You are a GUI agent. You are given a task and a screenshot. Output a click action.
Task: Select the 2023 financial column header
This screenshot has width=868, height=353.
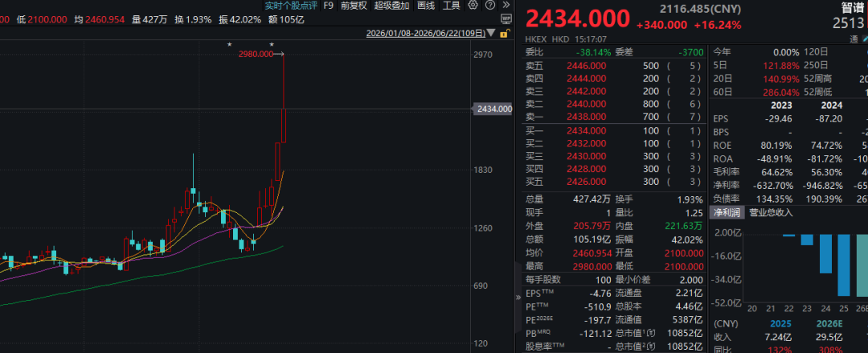[782, 105]
